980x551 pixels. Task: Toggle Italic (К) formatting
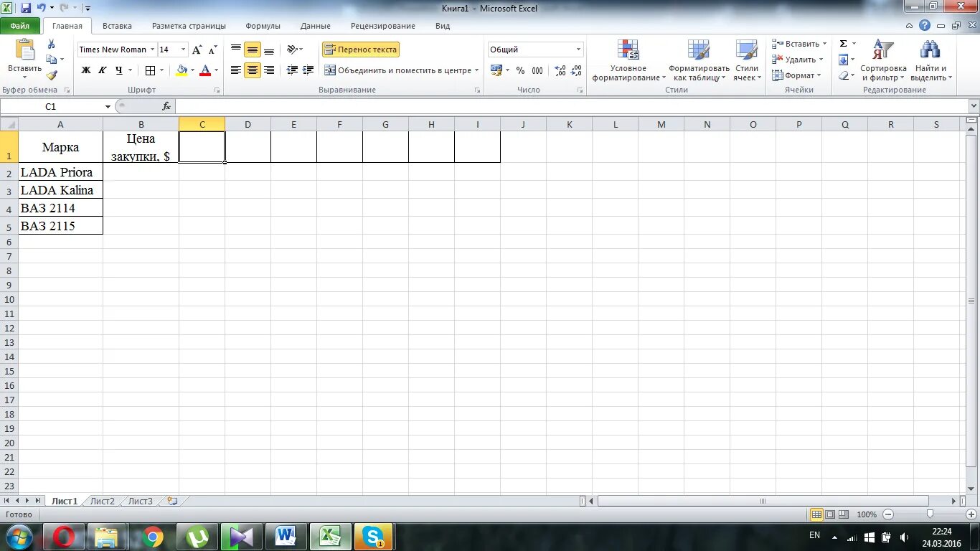tap(102, 70)
